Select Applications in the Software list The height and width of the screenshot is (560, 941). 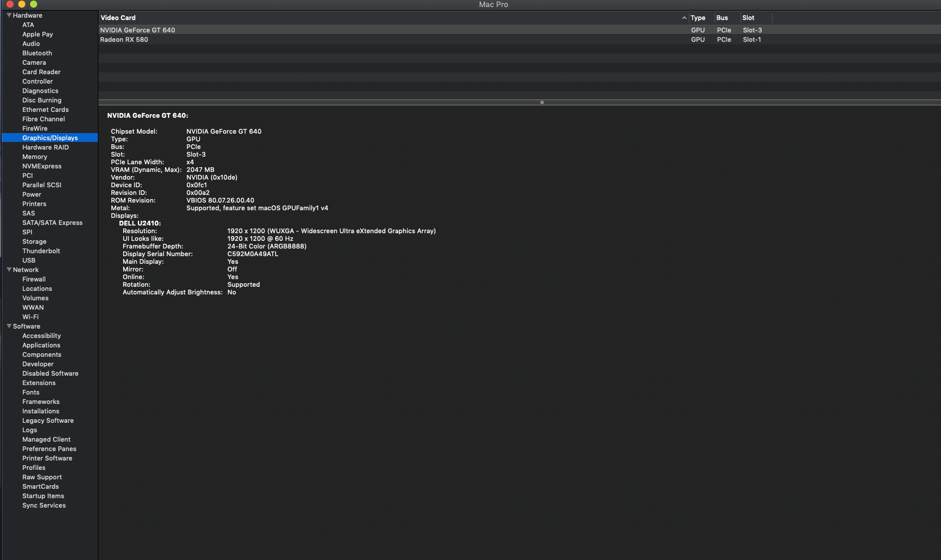pyautogui.click(x=41, y=345)
